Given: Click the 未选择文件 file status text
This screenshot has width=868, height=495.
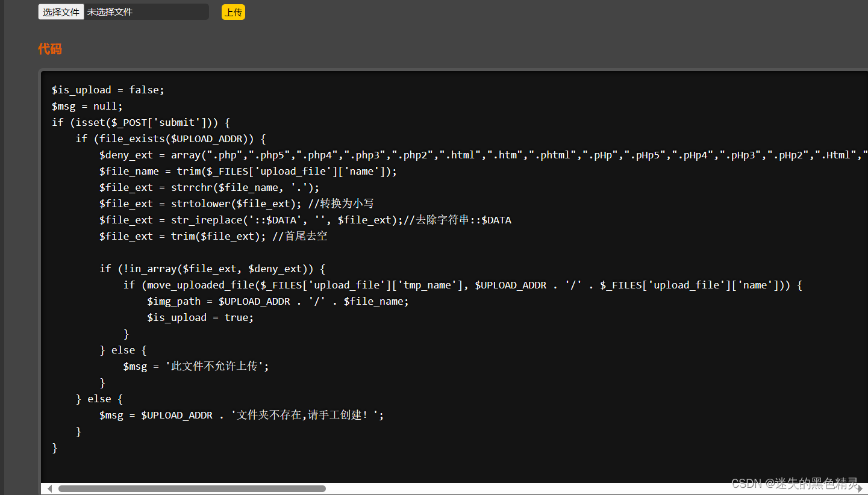Looking at the screenshot, I should pos(110,12).
